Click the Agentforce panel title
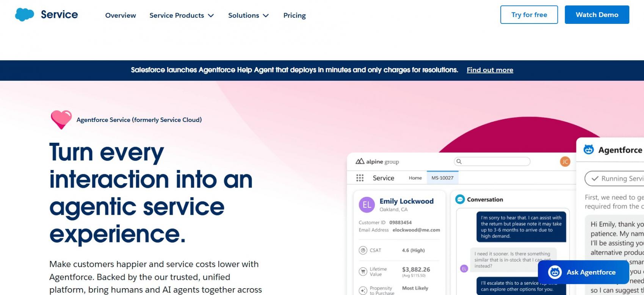Screen dimensions: 644x295 point(620,150)
